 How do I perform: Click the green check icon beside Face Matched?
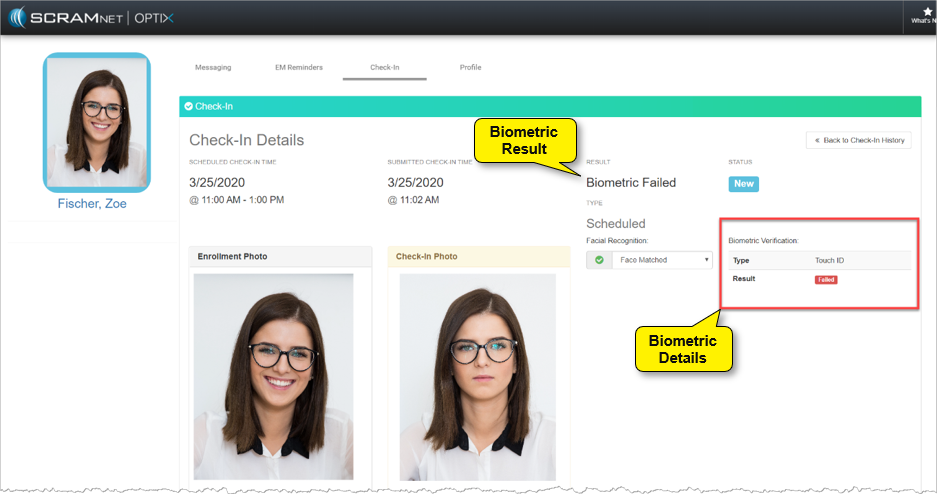coord(599,260)
